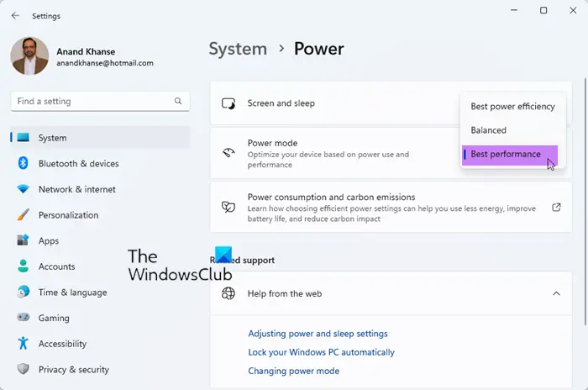The width and height of the screenshot is (588, 390).
Task: Click Anand Khanse profile picture
Action: 29,56
